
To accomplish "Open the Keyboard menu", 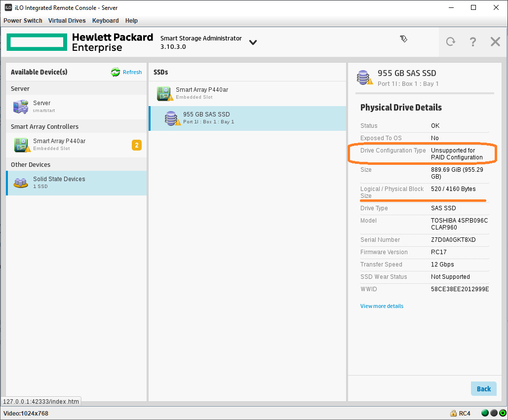I will 105,20.
